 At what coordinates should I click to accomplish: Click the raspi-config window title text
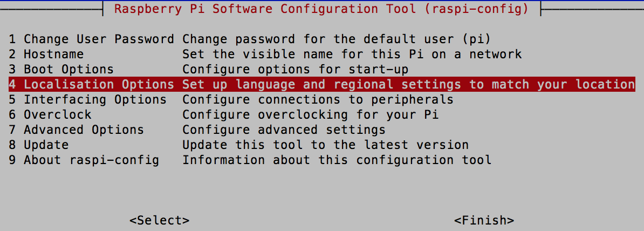tap(321, 9)
